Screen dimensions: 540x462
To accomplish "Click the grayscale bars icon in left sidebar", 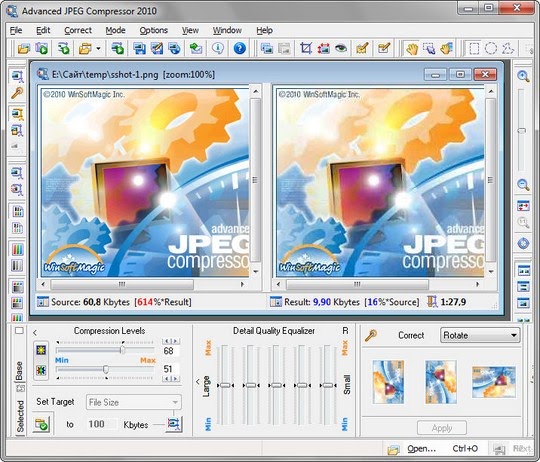I will (x=17, y=266).
